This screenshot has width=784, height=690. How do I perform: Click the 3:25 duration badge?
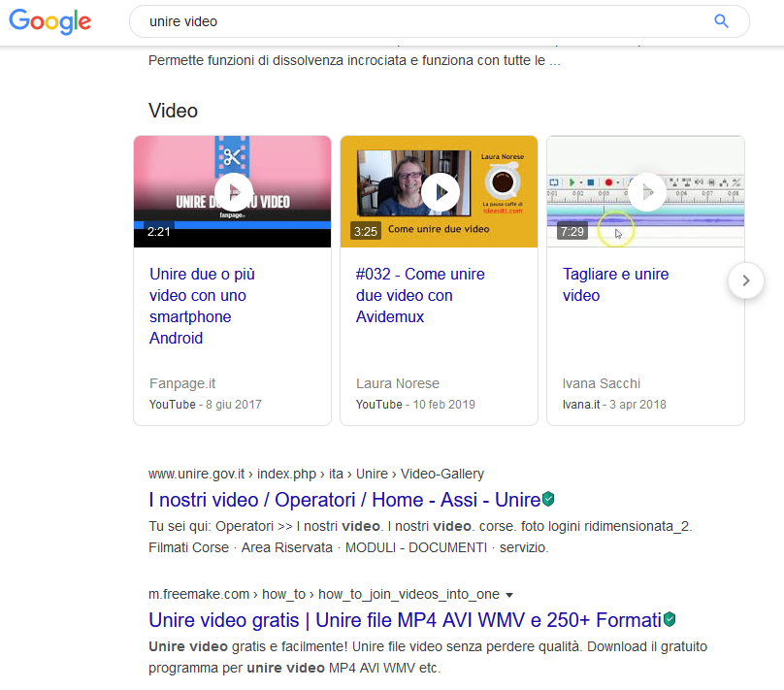click(x=366, y=232)
